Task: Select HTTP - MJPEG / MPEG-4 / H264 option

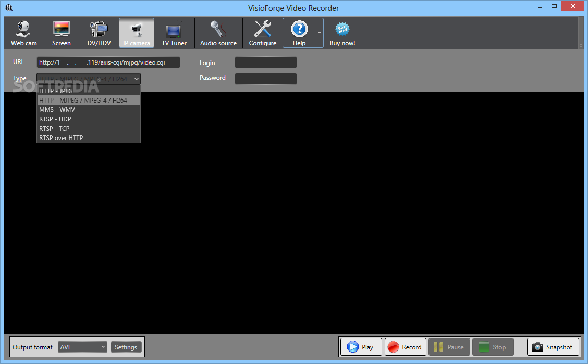Action: coord(89,101)
